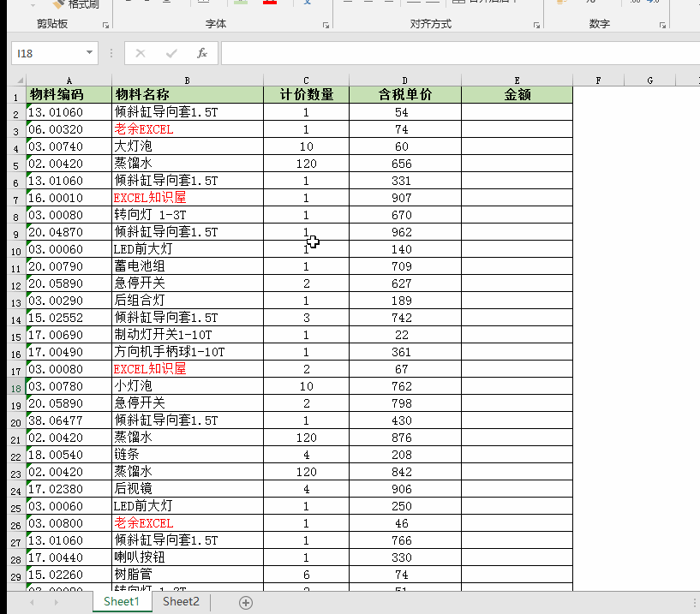Click the unit price 22 cell
Screen dimensions: 700x614
[x=405, y=335]
